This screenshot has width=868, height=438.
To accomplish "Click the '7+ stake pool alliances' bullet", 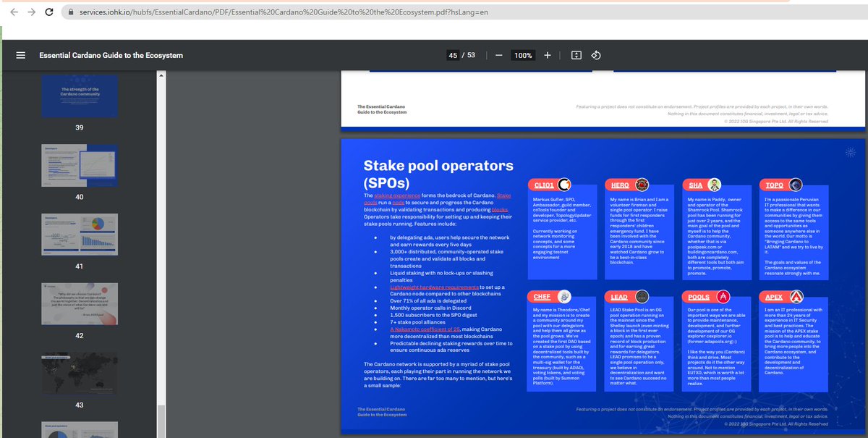I will [x=417, y=321].
